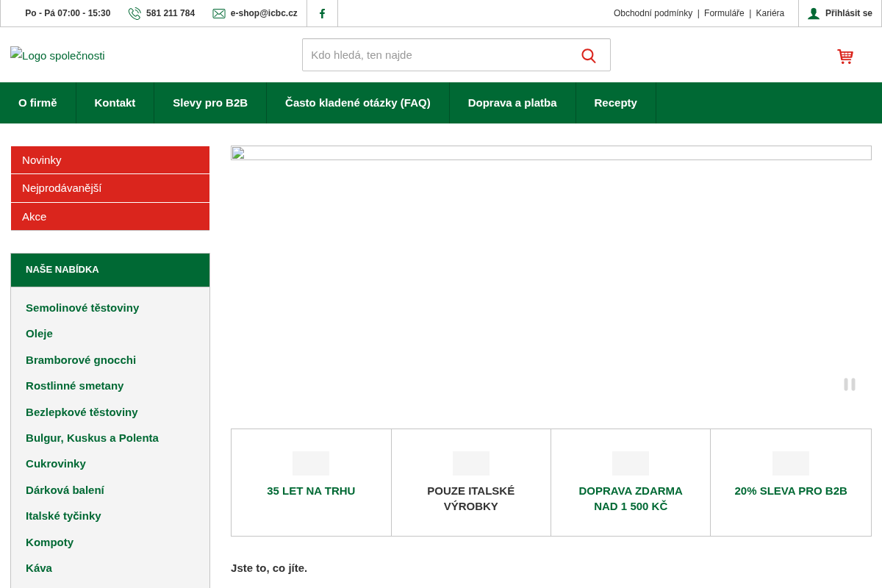The image size is (882, 588).
Task: Click the company logo image
Action: (57, 55)
